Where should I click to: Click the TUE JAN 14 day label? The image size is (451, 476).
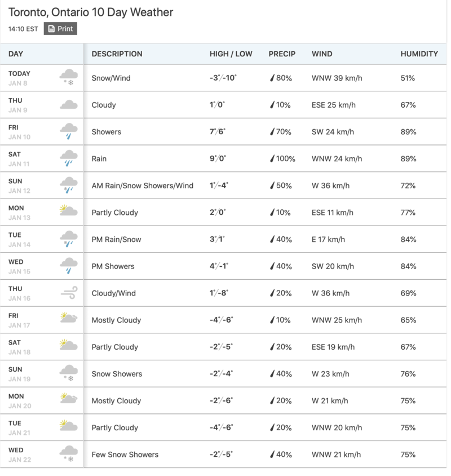(x=20, y=239)
